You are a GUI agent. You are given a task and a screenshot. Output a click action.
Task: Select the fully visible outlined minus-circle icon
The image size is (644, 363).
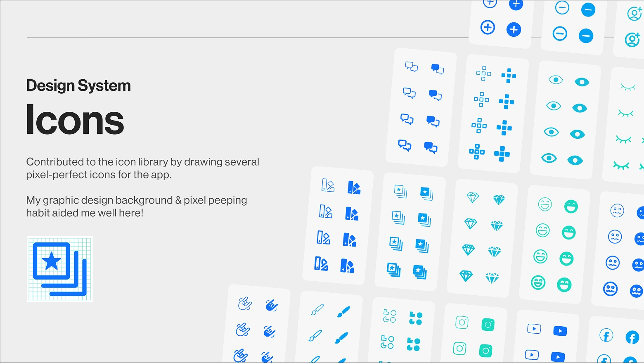point(560,33)
